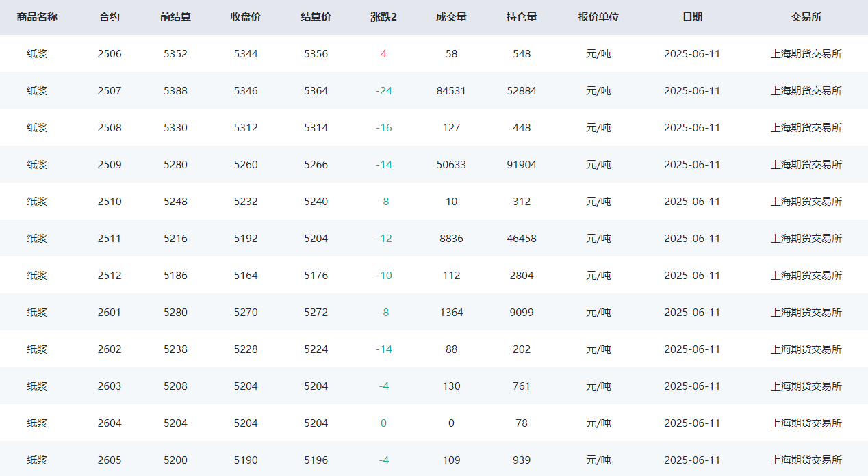Viewport: 868px width, 476px height.
Task: Click open interest value 91904
Action: 522,165
